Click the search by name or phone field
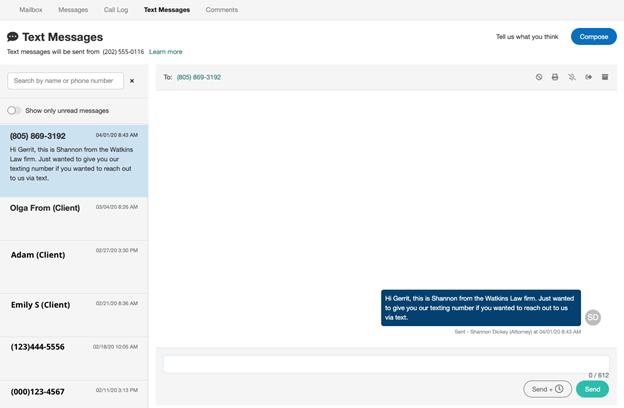The image size is (624, 408). pos(64,81)
